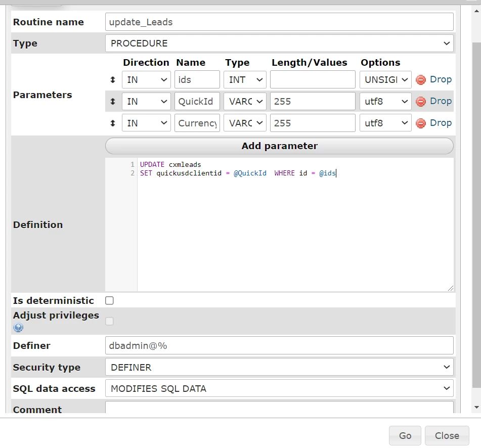481x448 pixels.
Task: Click 'quickusdclientid' in the SQL definition
Action: click(189, 173)
